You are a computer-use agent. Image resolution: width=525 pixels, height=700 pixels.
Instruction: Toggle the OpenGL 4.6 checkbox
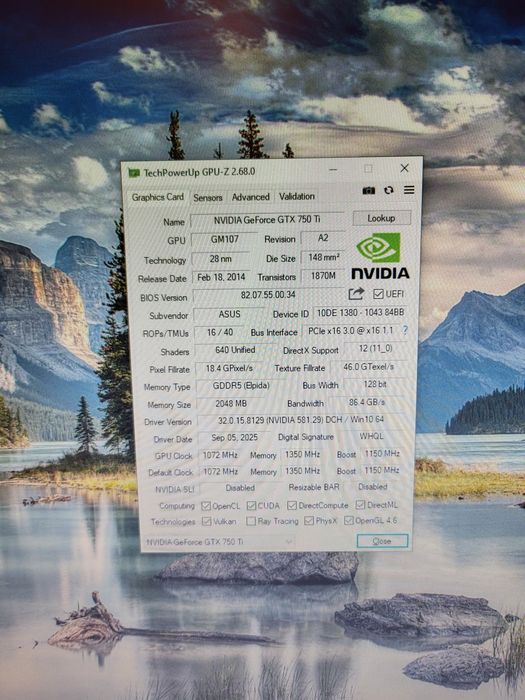pos(349,520)
